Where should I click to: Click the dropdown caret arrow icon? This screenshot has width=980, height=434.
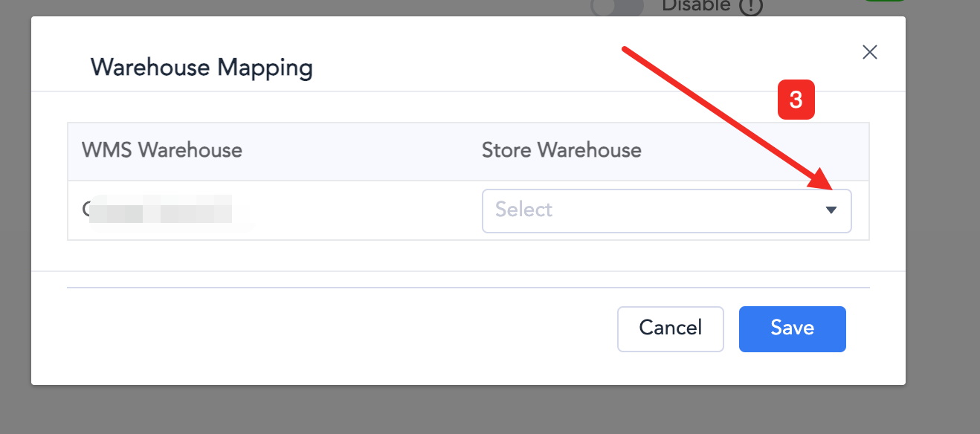tap(831, 210)
